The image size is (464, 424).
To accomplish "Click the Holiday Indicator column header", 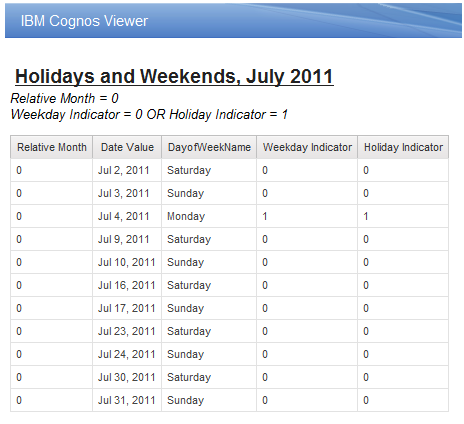I will click(403, 147).
